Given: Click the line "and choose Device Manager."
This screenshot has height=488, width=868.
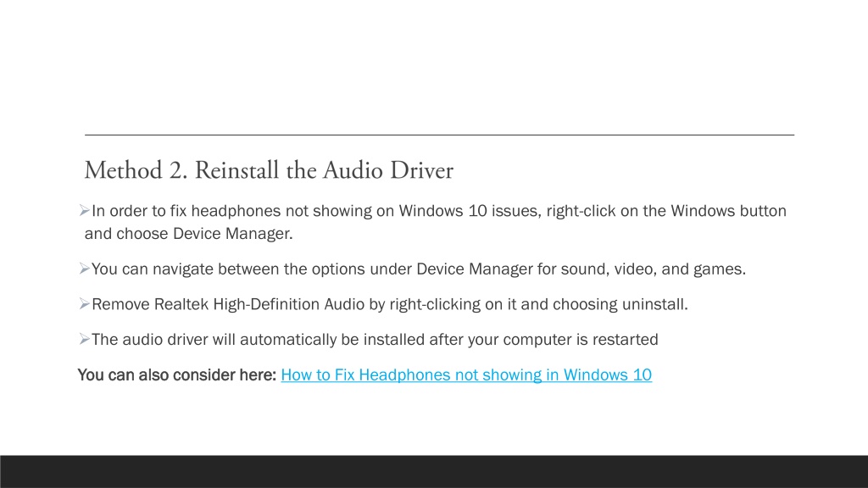Looking at the screenshot, I should [189, 234].
